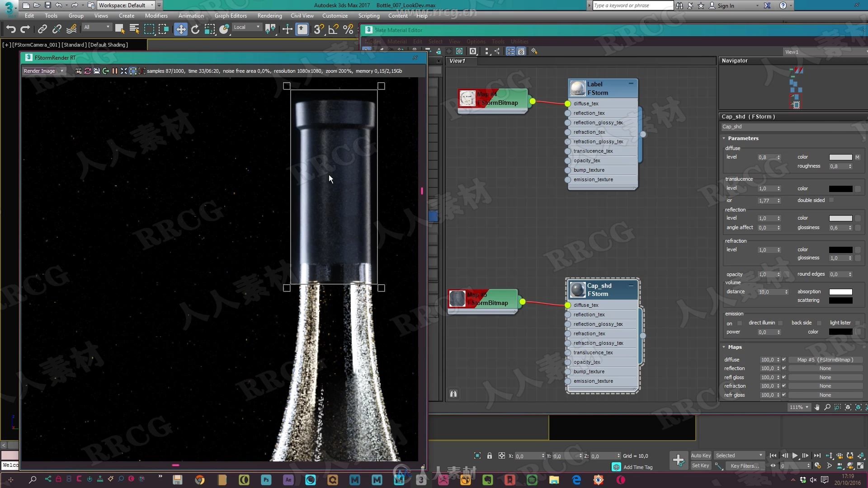Collapse the Cap_shd node

point(631,286)
